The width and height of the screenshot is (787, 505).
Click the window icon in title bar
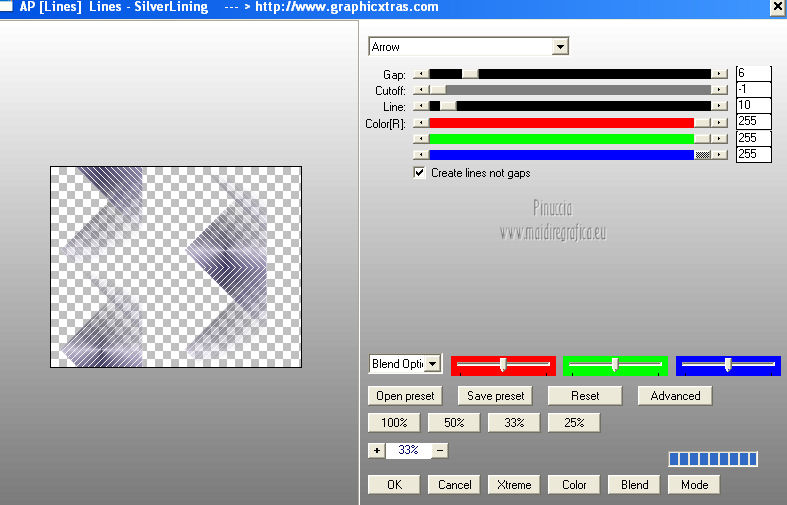6,6
